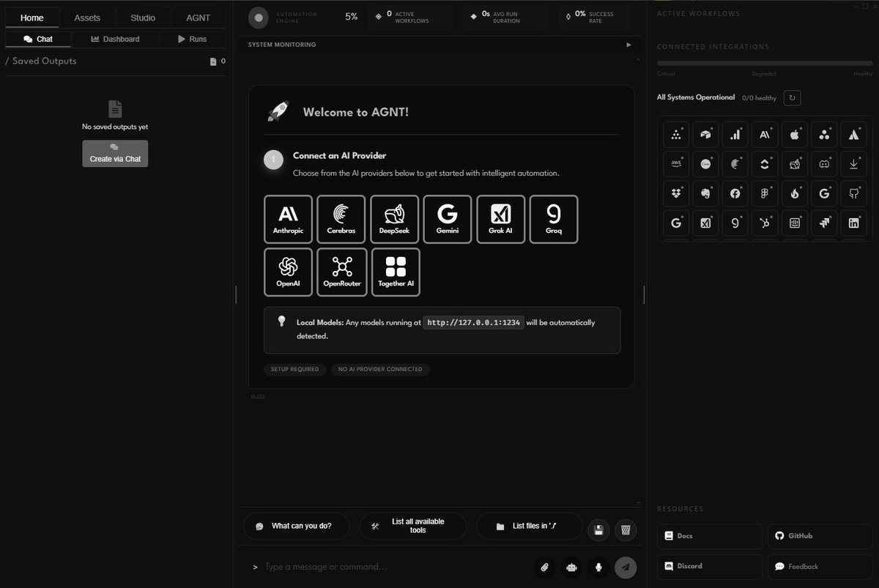
Task: Open Figma integration in the integrations grid
Action: [x=764, y=193]
